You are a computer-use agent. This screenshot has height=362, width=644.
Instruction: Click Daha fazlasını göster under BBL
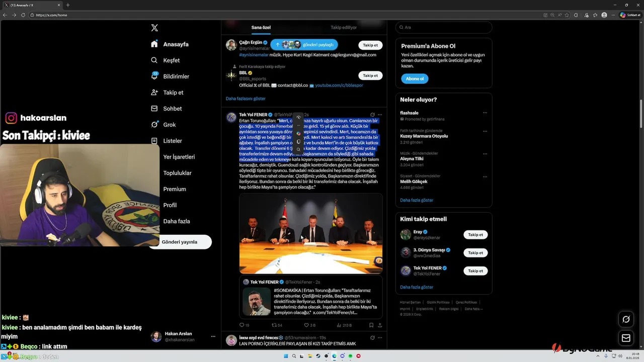(246, 99)
